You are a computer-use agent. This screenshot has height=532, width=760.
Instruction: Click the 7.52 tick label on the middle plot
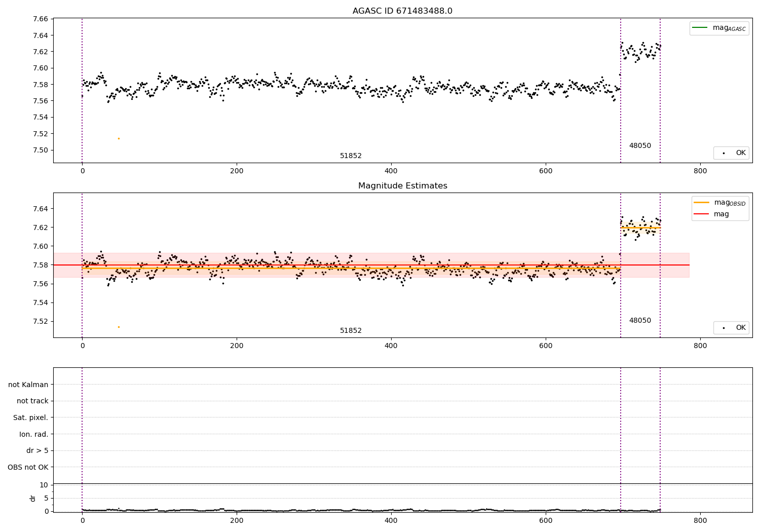(40, 321)
